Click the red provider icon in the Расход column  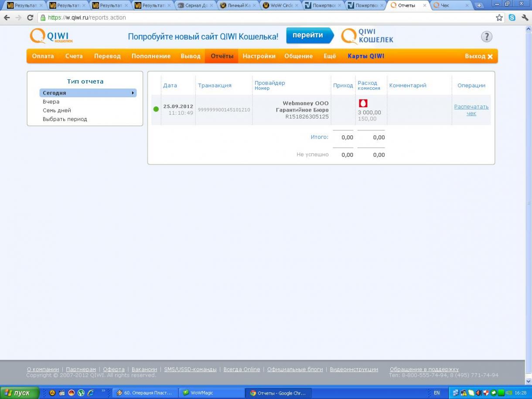click(x=363, y=103)
